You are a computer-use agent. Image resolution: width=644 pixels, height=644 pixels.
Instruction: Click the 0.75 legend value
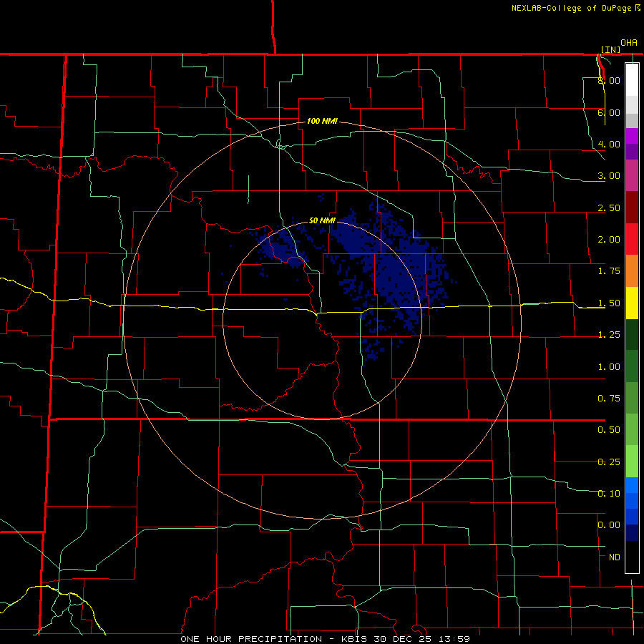[609, 399]
